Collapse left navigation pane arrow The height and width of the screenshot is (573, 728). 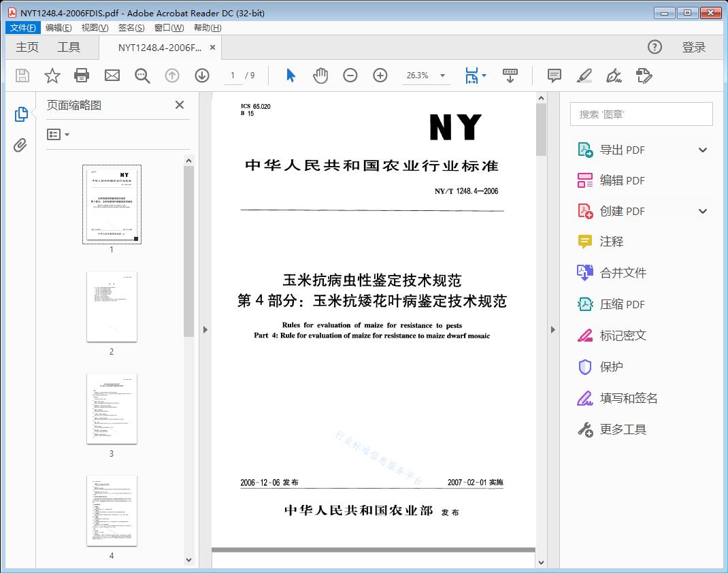[205, 330]
